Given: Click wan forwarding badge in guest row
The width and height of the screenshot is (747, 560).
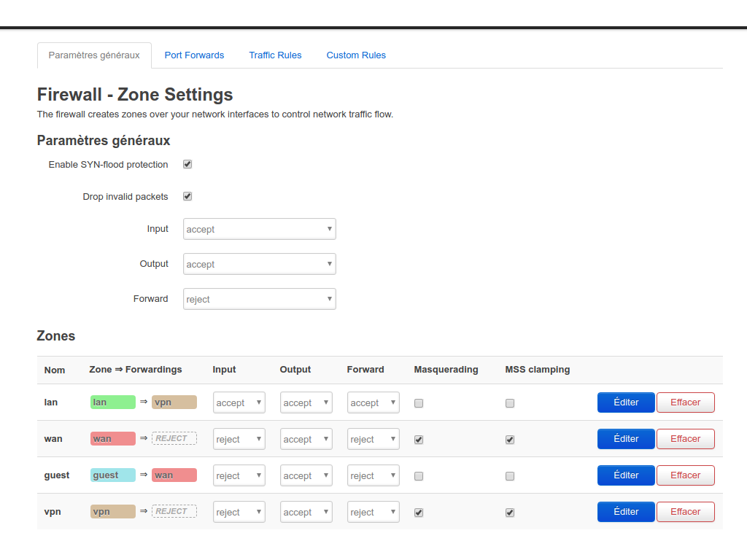Looking at the screenshot, I should [x=174, y=475].
